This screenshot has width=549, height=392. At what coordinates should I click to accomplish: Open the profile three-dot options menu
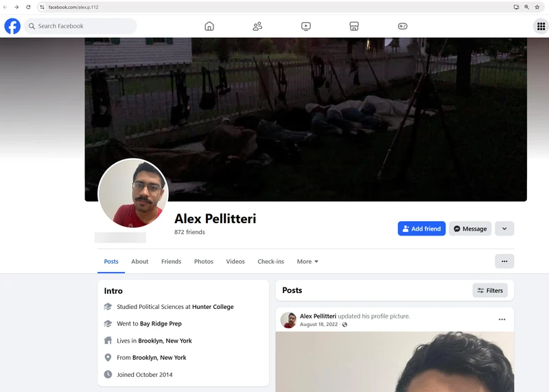tap(504, 262)
